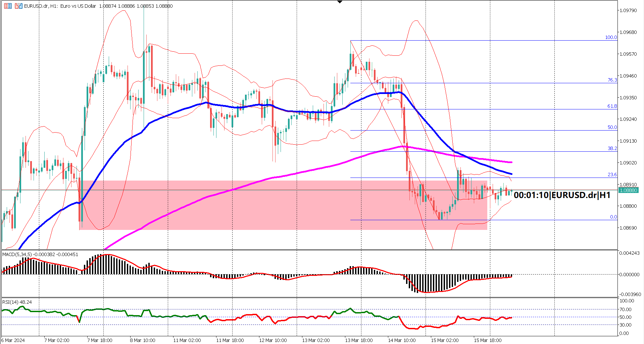Click the RSI 50.00 level label

(x=626, y=317)
